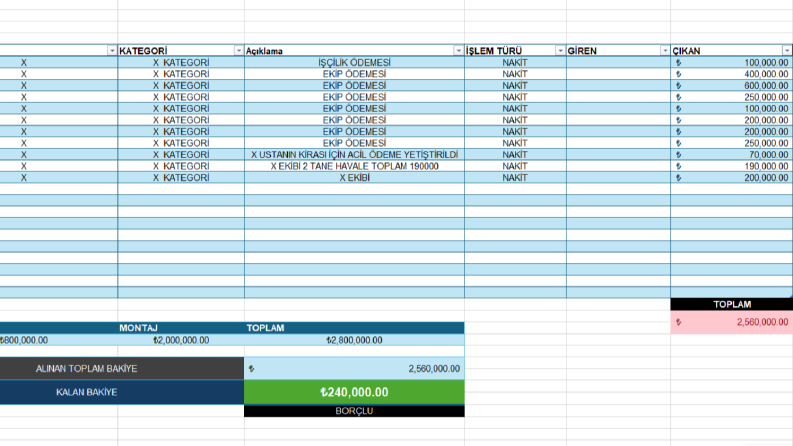The height and width of the screenshot is (446, 793).
Task: Open the Açıklama column filter dropdown
Action: 458,51
